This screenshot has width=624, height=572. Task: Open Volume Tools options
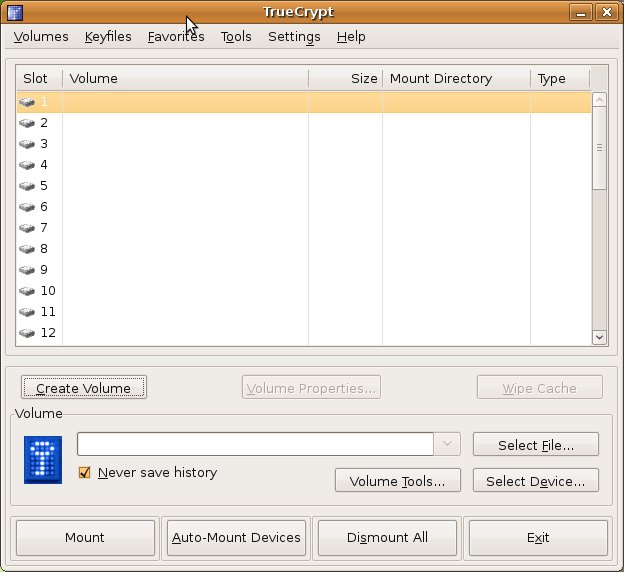[398, 481]
